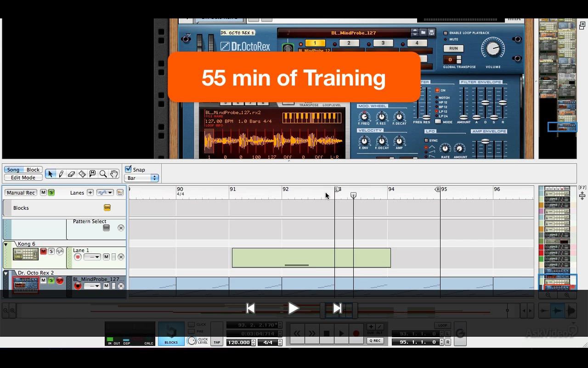
Task: Click the Edit Mode button
Action: point(23,178)
